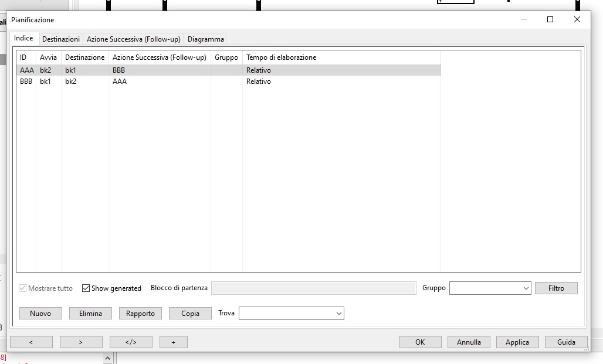This screenshot has width=603, height=364.
Task: Click the Blocco di partenza field
Action: pos(313,288)
